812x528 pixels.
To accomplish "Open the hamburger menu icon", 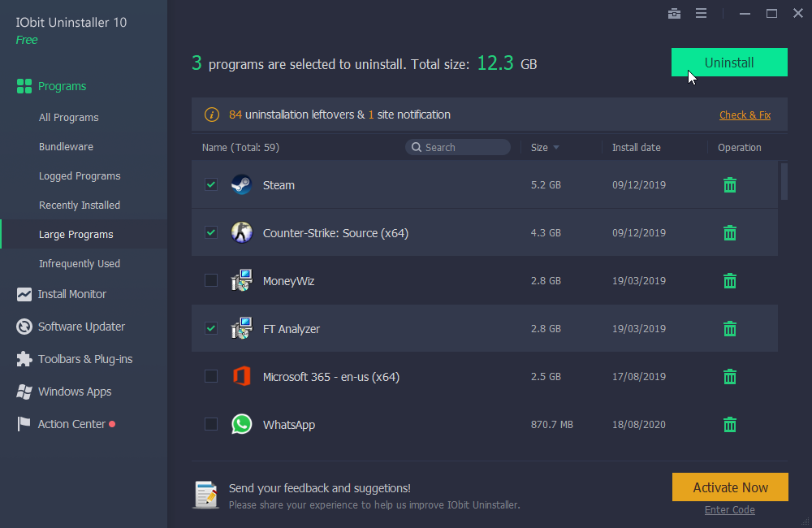I will [702, 14].
